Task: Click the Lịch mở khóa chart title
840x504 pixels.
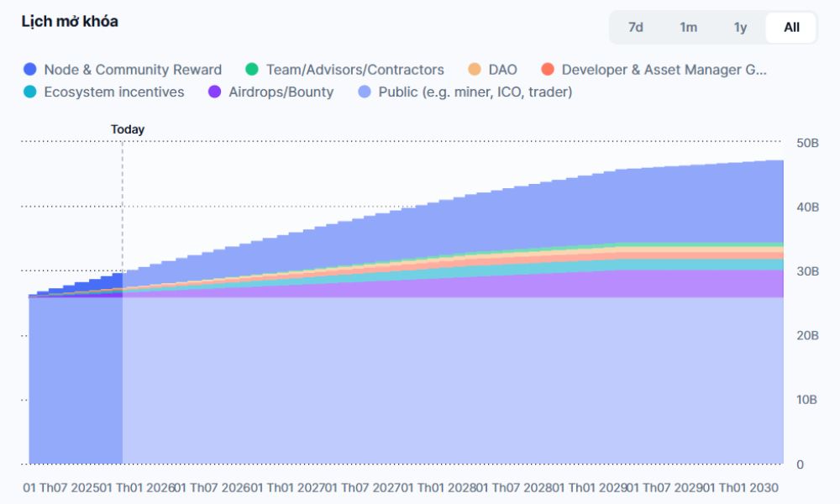Action: [x=70, y=22]
